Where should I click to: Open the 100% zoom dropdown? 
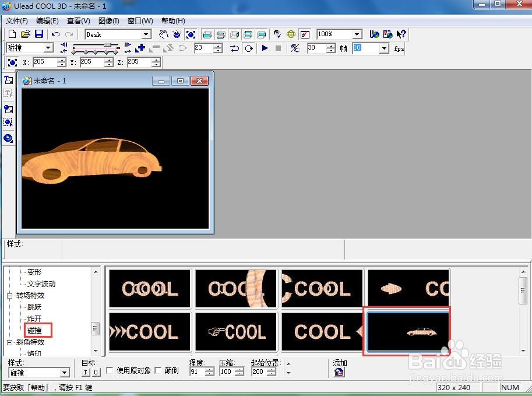pyautogui.click(x=357, y=34)
